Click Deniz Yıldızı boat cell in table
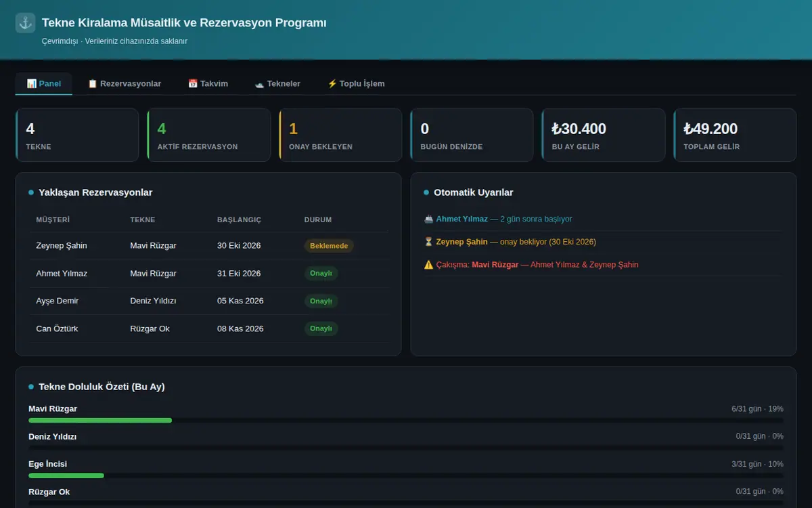812x508 pixels. [154, 301]
